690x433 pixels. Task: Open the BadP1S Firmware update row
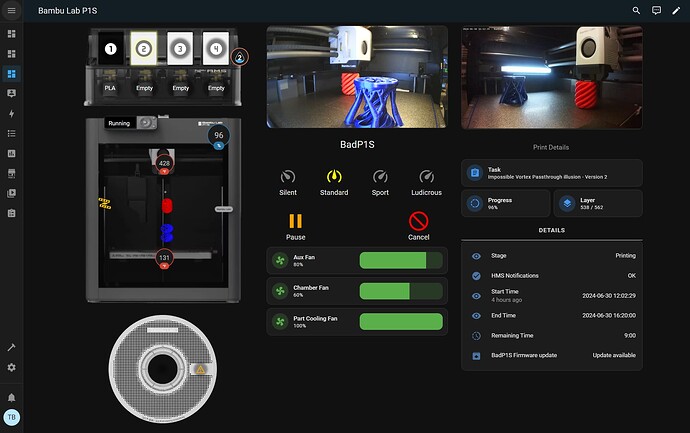click(552, 355)
